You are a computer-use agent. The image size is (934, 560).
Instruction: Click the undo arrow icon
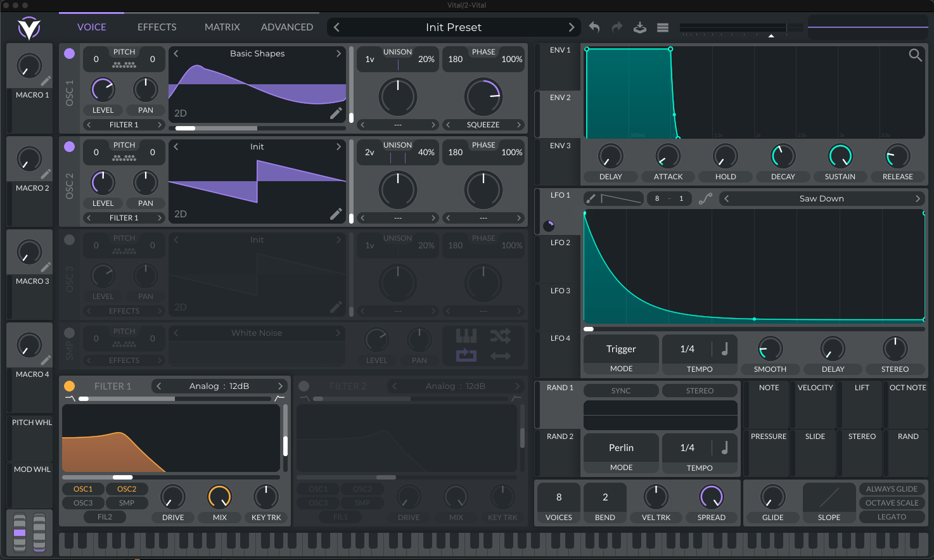(x=594, y=27)
